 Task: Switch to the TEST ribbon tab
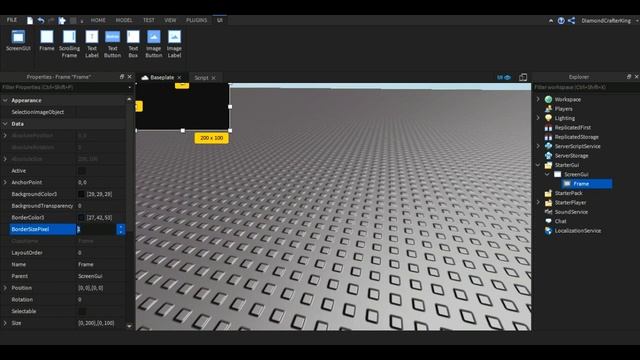coord(149,20)
